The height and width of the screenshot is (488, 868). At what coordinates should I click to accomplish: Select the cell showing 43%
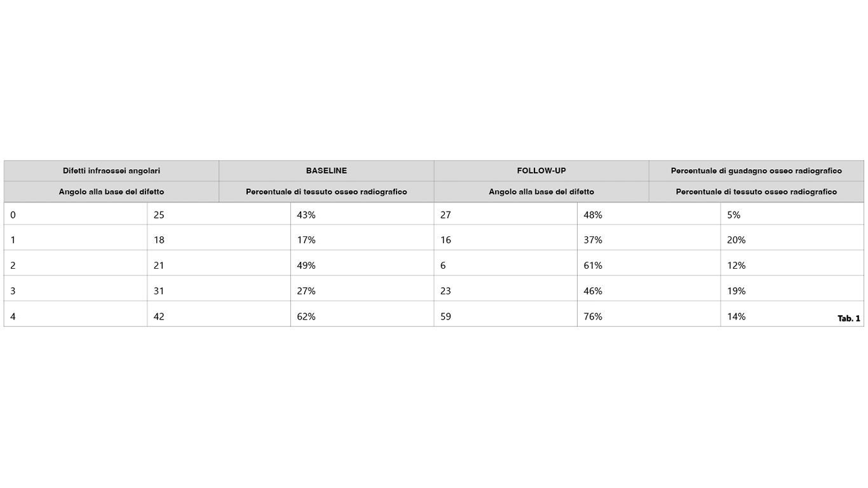click(x=362, y=215)
